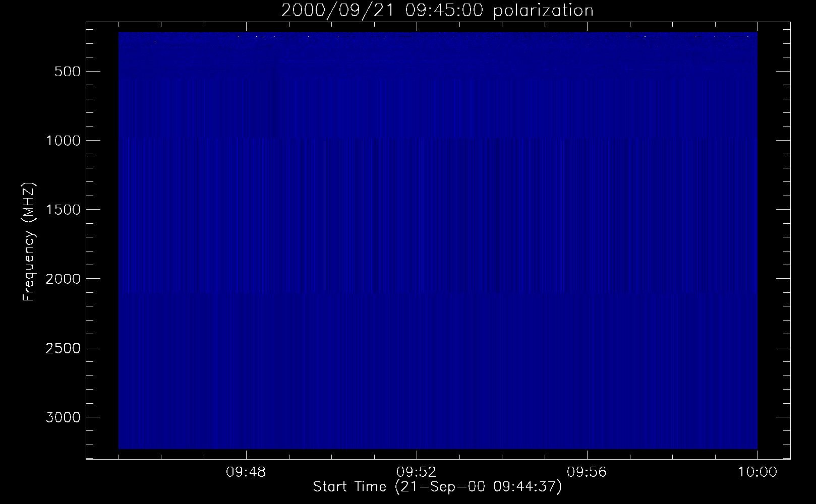Screen dimensions: 816x504
Task: Click the 3000 frequency tick label
Action: coord(63,417)
